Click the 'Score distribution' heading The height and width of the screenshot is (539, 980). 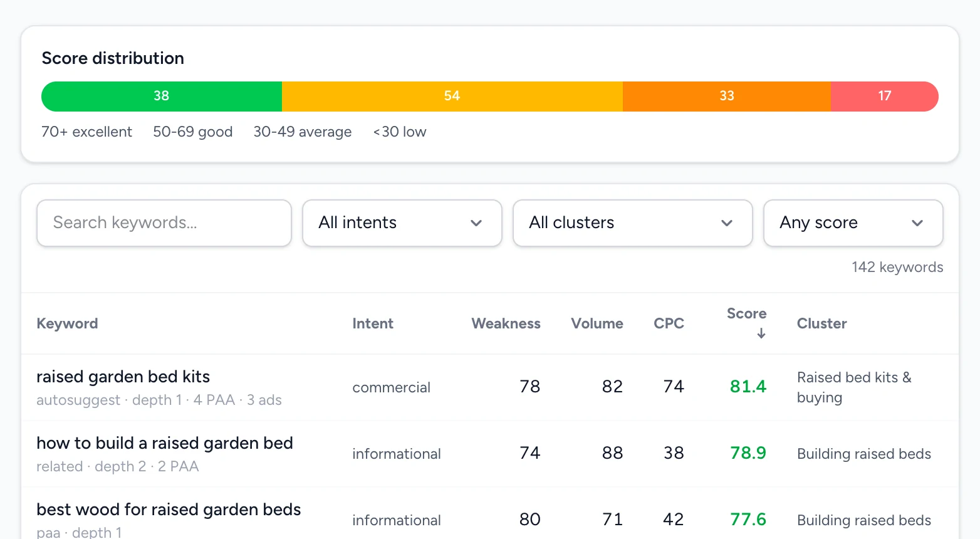point(113,58)
